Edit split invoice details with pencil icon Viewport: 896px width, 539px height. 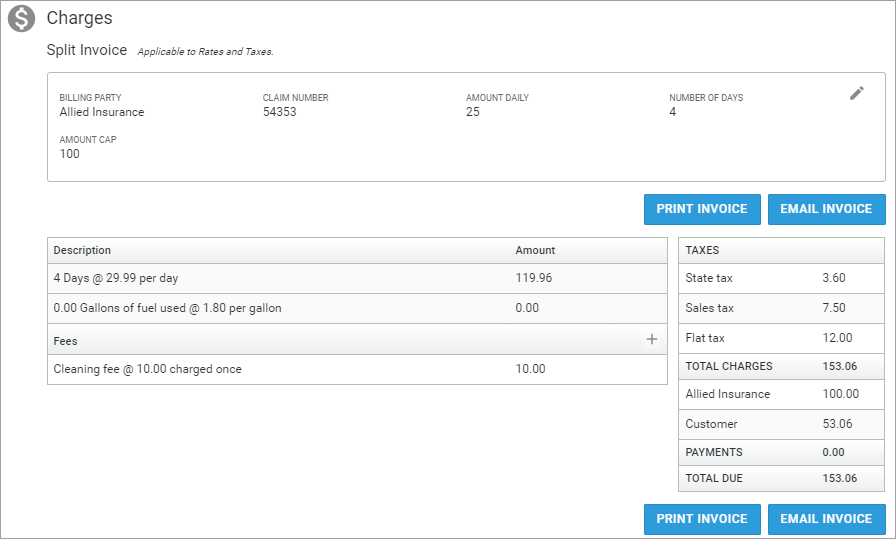[856, 93]
